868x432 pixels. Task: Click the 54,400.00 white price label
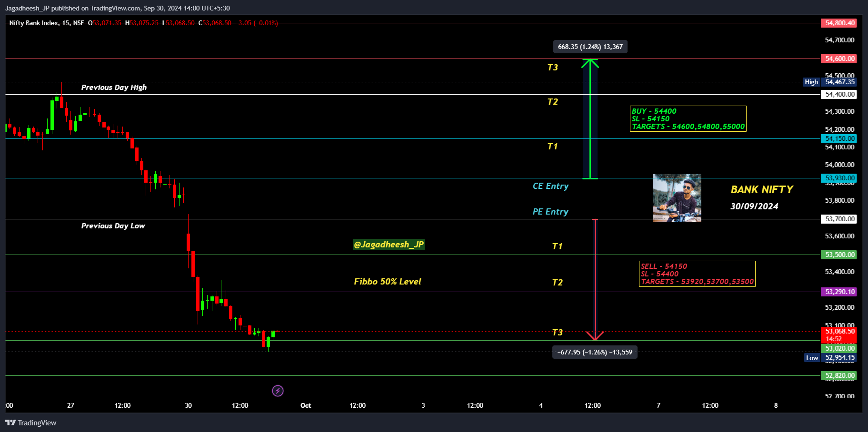click(839, 94)
